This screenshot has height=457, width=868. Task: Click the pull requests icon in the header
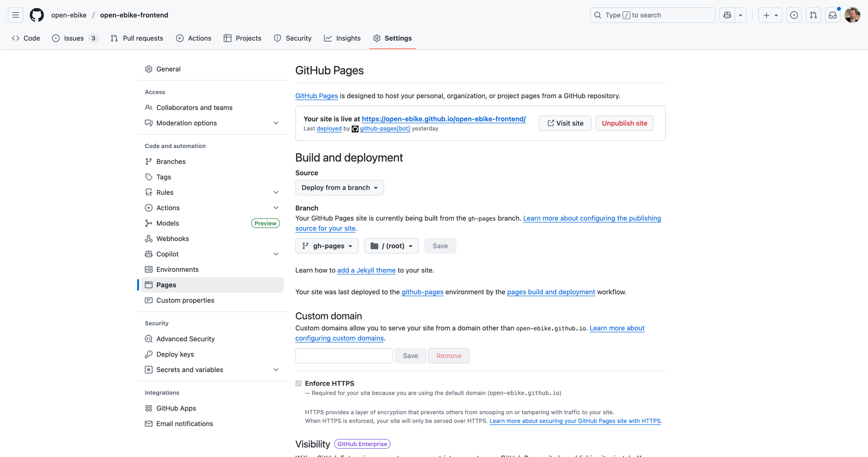(813, 15)
